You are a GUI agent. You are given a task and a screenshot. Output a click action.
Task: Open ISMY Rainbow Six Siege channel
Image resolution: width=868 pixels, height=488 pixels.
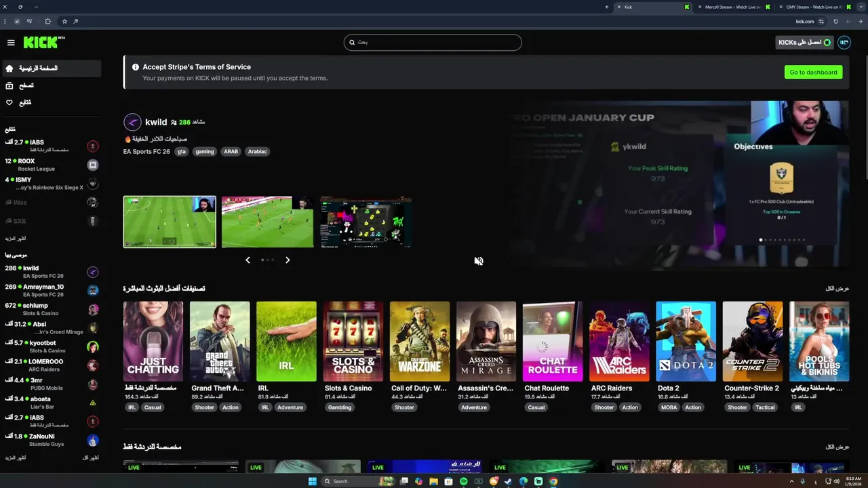pos(51,184)
